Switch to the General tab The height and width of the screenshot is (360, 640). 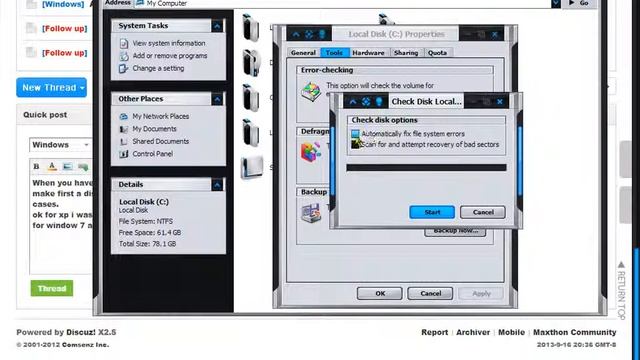pos(303,53)
